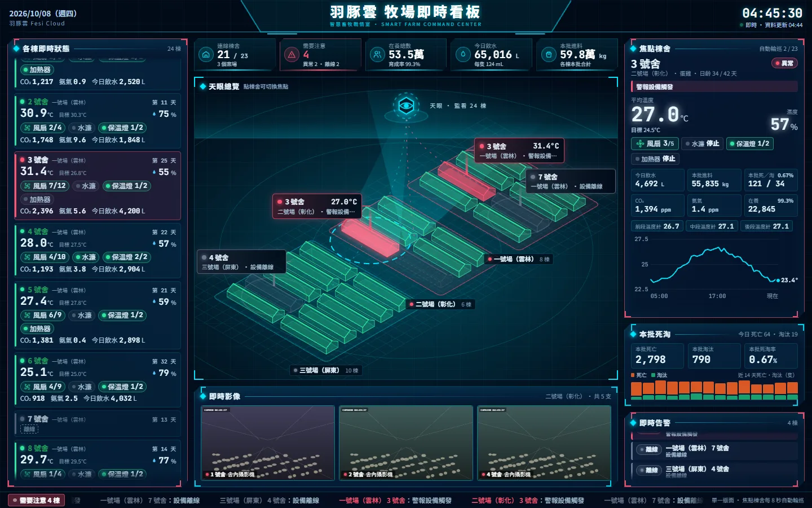Click the fan icon in 2號舍 風扇 2/4 chip
The width and height of the screenshot is (812, 508).
point(27,128)
